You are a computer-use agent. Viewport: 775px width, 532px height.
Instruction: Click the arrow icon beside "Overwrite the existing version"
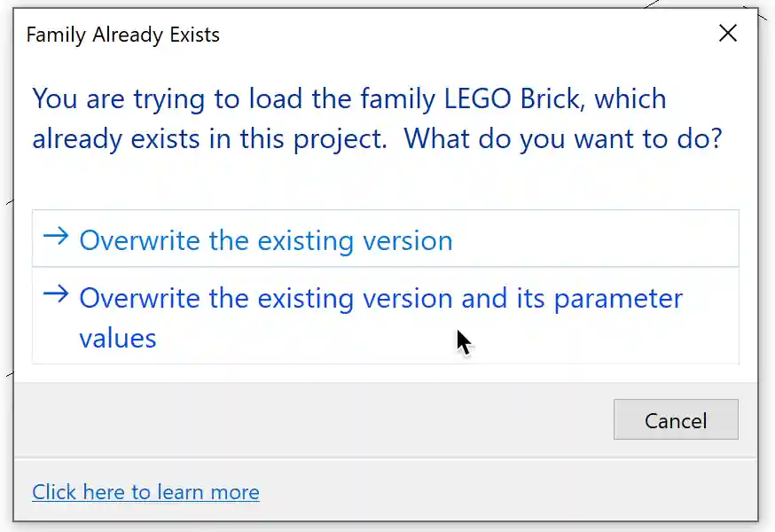56,237
